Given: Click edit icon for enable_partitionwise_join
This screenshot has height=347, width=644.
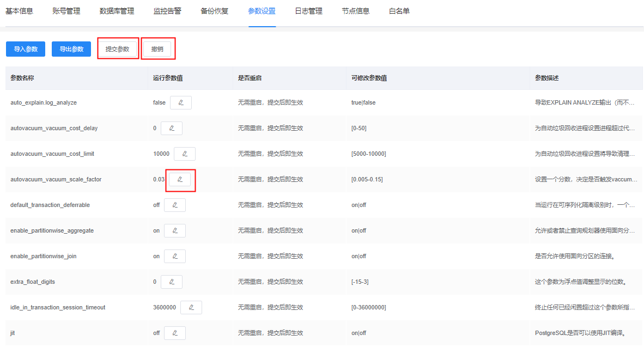Looking at the screenshot, I should tap(175, 257).
